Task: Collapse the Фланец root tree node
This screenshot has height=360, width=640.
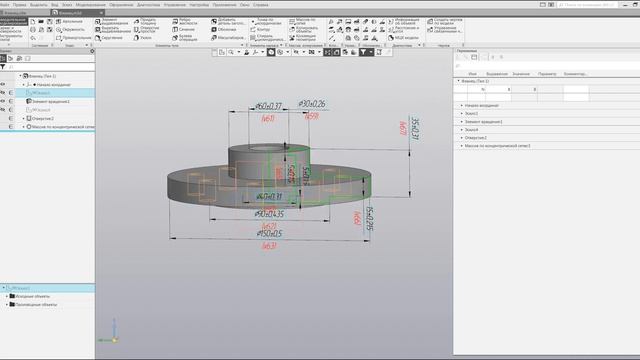Action: click(x=20, y=76)
